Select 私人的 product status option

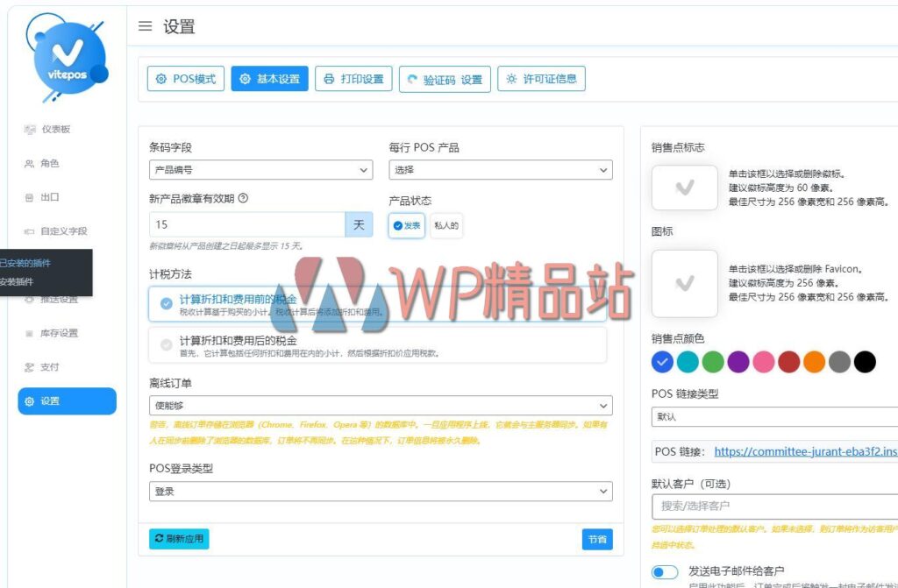[449, 225]
